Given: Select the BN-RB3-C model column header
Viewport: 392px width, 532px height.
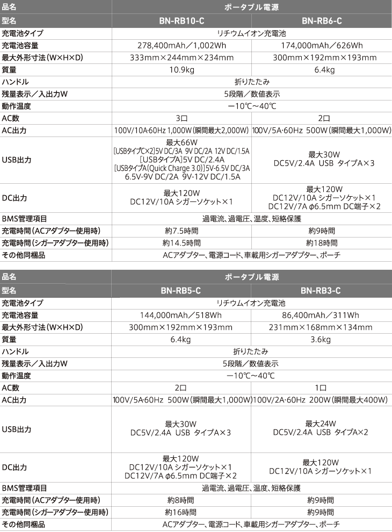Looking at the screenshot, I should click(322, 291).
